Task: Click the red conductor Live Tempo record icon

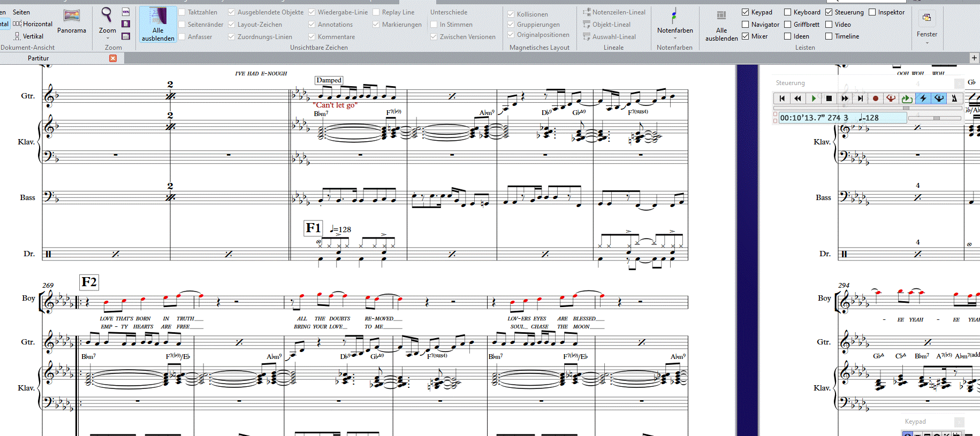Action: (x=891, y=98)
